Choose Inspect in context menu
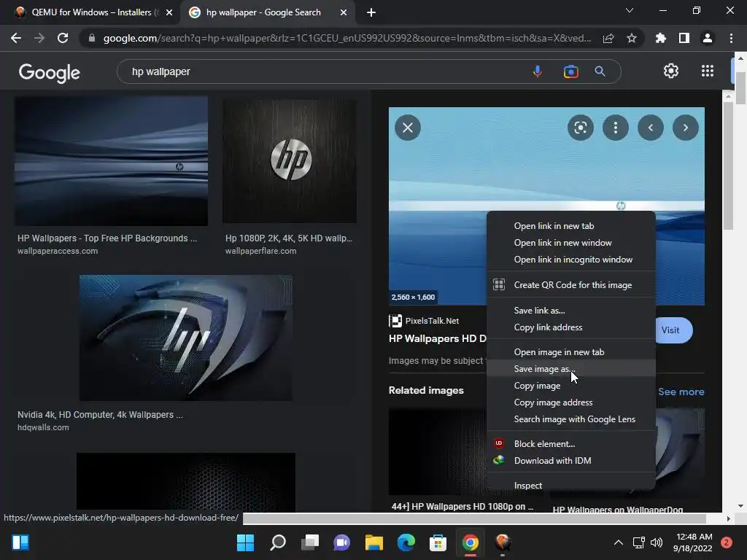The height and width of the screenshot is (560, 747). pos(571,485)
